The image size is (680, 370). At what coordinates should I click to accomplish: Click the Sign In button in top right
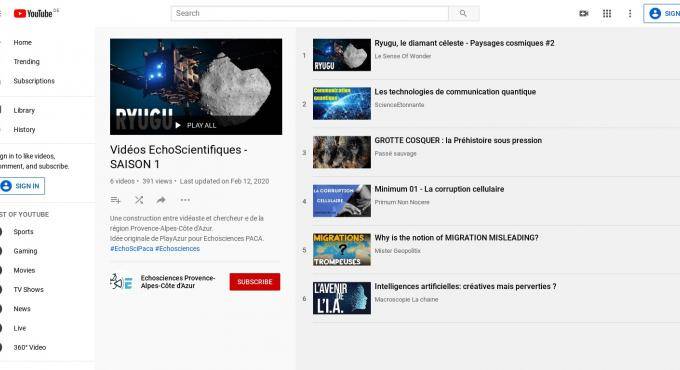663,13
